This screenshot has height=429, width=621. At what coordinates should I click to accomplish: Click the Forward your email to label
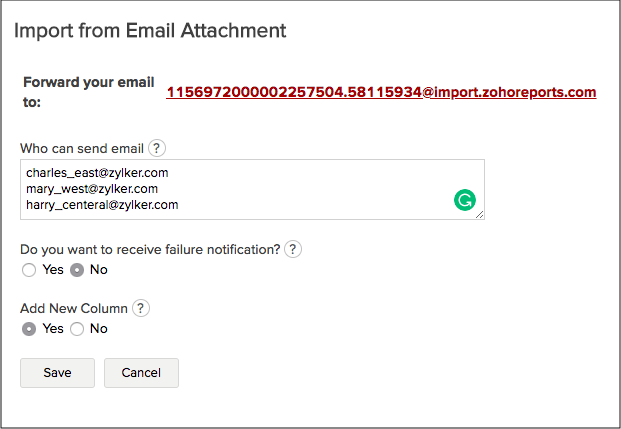(x=86, y=92)
